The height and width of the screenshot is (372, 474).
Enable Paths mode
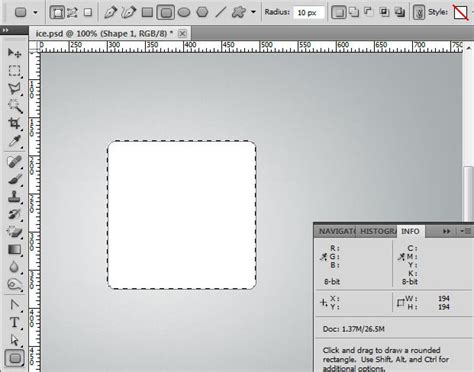coord(72,13)
